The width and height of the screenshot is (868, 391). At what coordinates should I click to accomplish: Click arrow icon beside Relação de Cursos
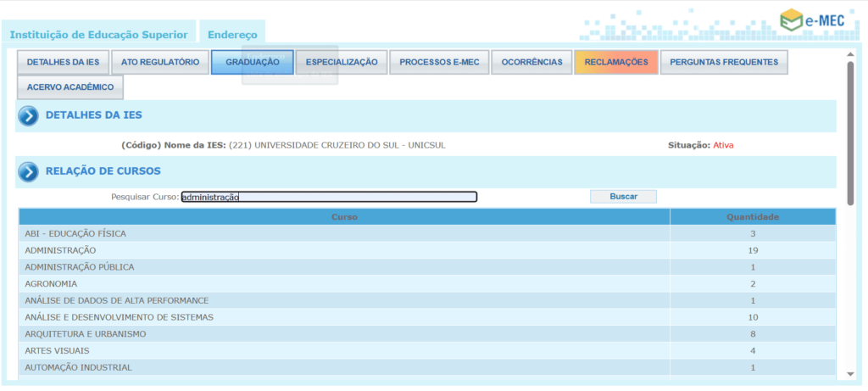click(29, 172)
